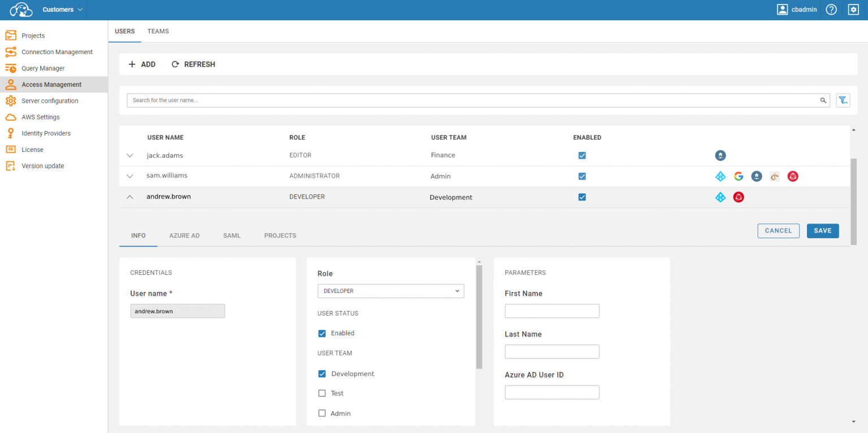Open the AZURE AD tab
Viewport: 868px width, 433px height.
click(184, 235)
